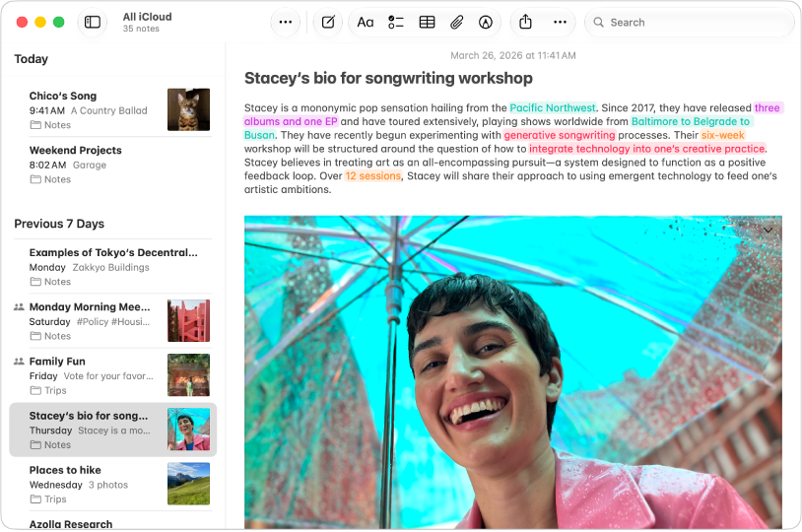The width and height of the screenshot is (802, 532).
Task: Select the Family Fun thumbnail image
Action: (x=189, y=375)
